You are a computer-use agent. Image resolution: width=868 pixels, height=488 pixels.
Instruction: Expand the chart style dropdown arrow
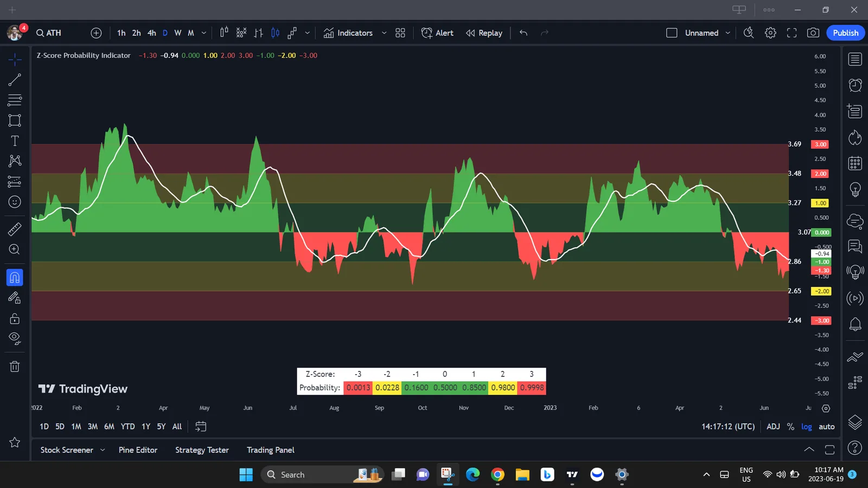(308, 33)
